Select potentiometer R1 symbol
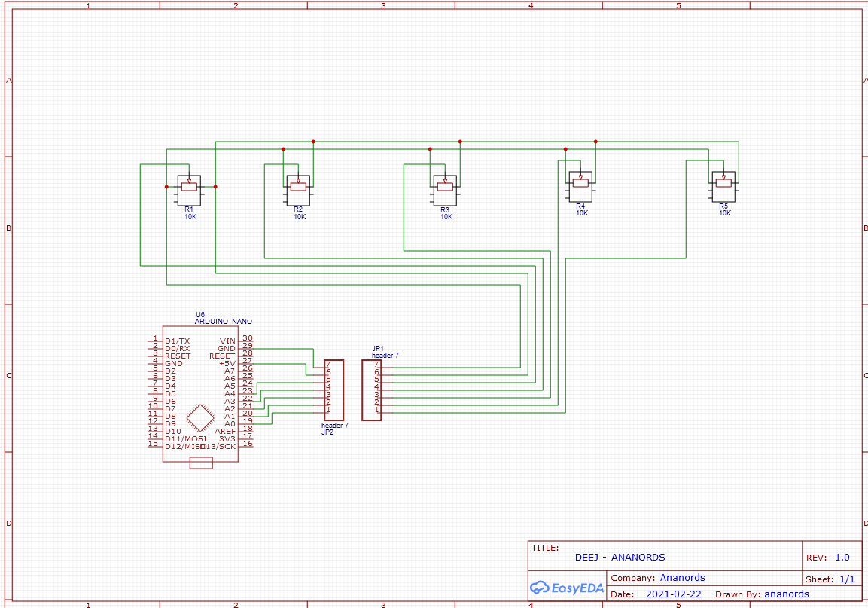868x608 pixels. tap(189, 190)
